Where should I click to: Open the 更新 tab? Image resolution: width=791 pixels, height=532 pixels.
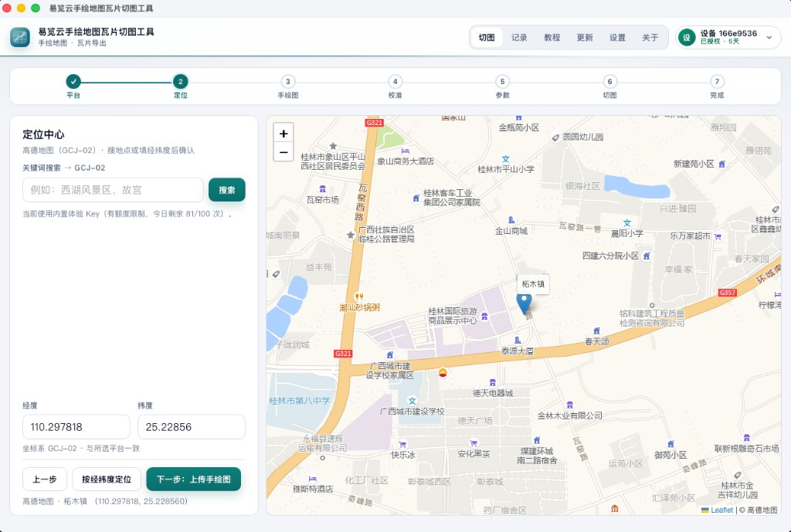[x=585, y=37]
